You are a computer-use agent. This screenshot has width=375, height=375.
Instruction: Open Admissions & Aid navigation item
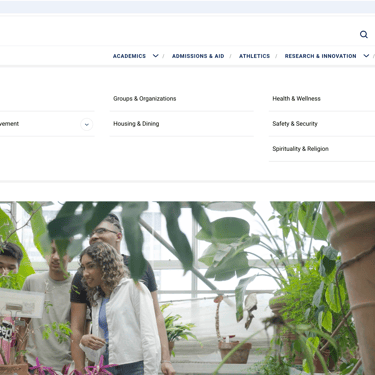tap(198, 56)
